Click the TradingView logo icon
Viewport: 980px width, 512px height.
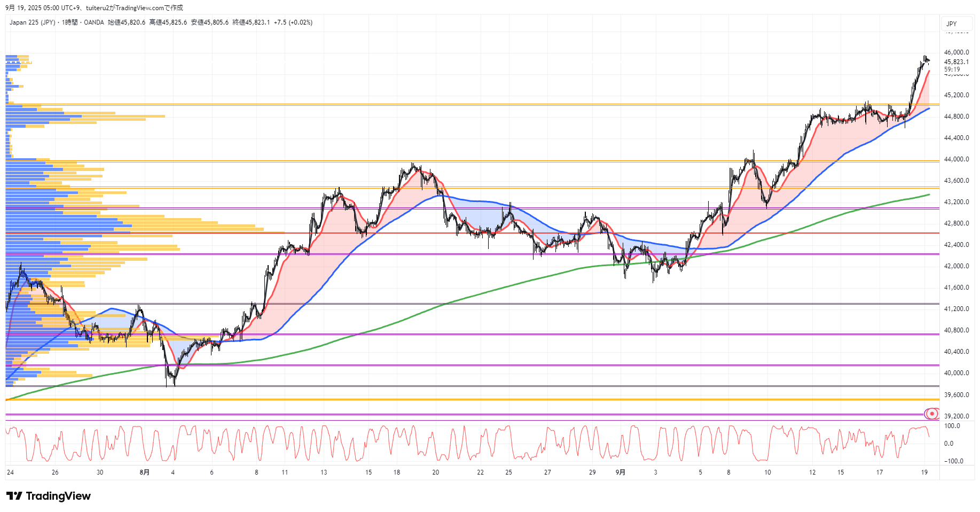point(14,496)
